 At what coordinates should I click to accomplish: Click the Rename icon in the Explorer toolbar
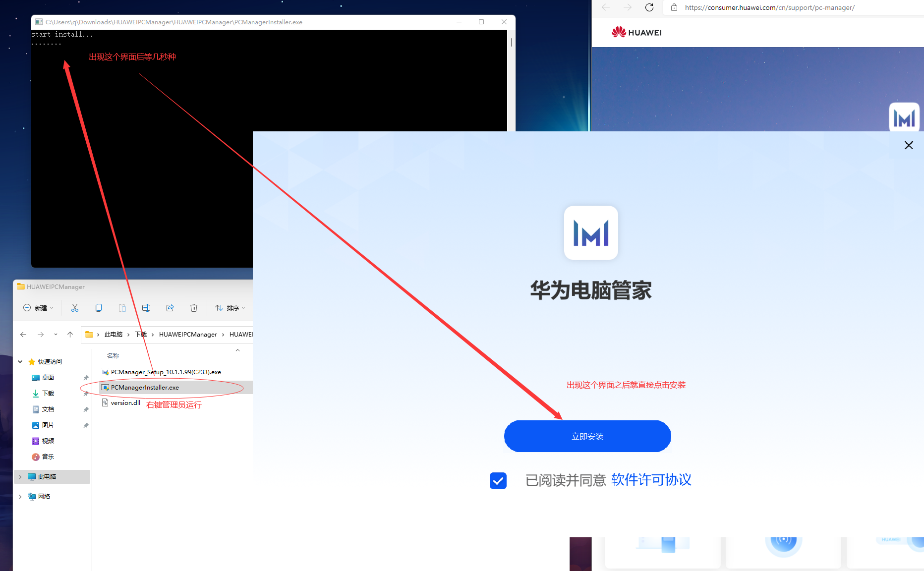pos(146,308)
